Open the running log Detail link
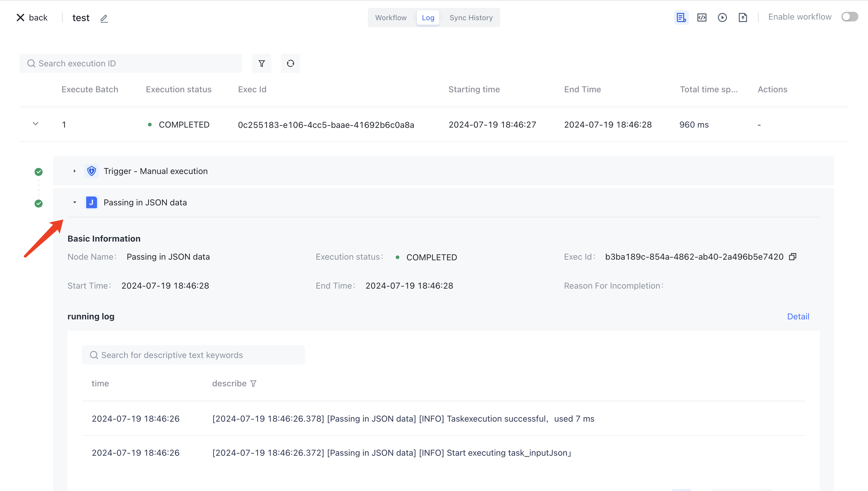The height and width of the screenshot is (491, 868). pos(797,316)
